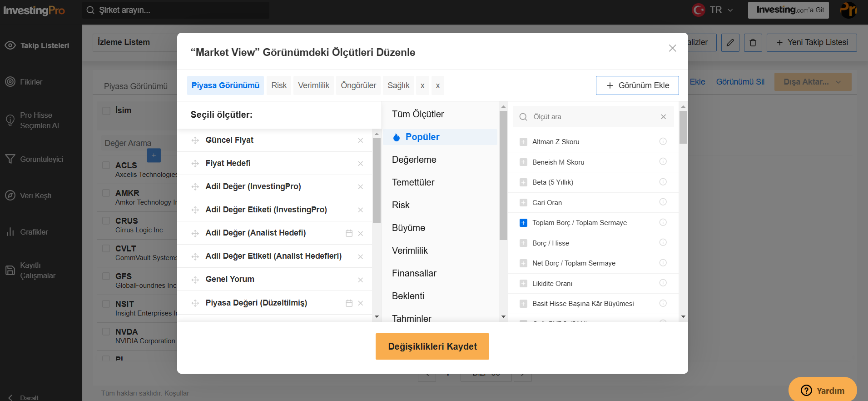Show info for Likidite Oranı
868x401 pixels.
click(663, 283)
